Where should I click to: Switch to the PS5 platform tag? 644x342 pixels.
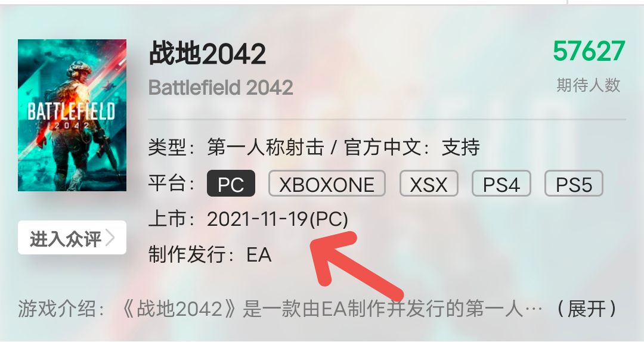point(574,184)
